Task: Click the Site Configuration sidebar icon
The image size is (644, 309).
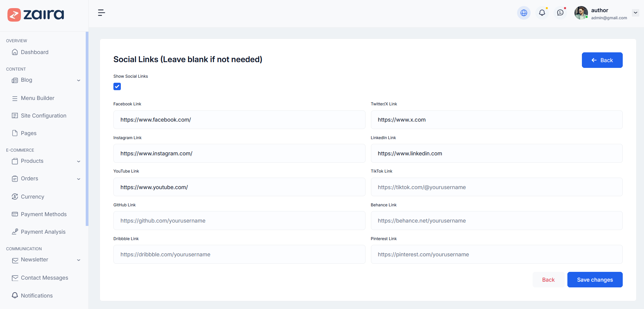Action: tap(15, 115)
